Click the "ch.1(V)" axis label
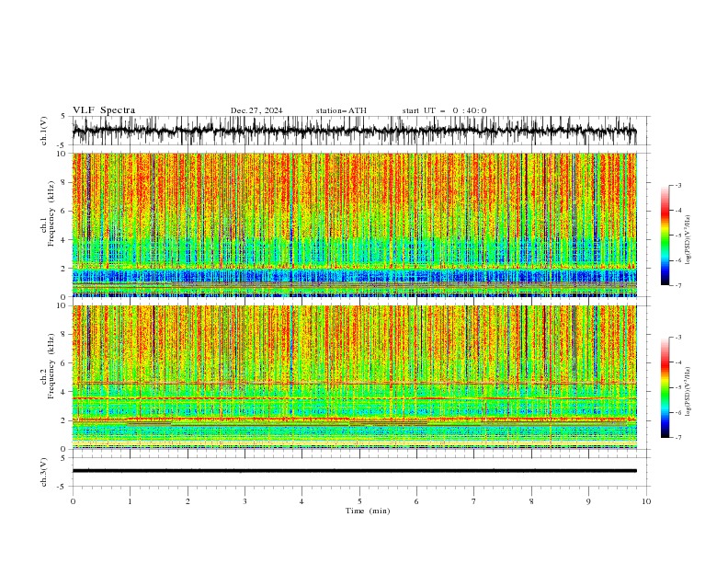Image resolution: width=728 pixels, height=563 pixels. [44, 131]
